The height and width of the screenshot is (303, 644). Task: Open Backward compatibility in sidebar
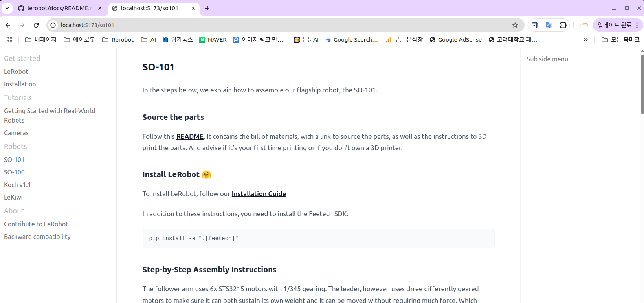37,237
